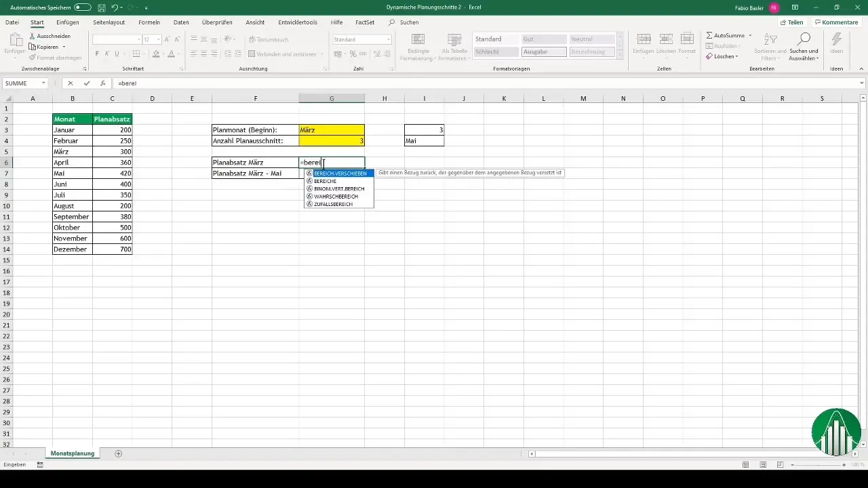Switch to the Daten ribbon tab
The width and height of the screenshot is (868, 488).
point(181,22)
